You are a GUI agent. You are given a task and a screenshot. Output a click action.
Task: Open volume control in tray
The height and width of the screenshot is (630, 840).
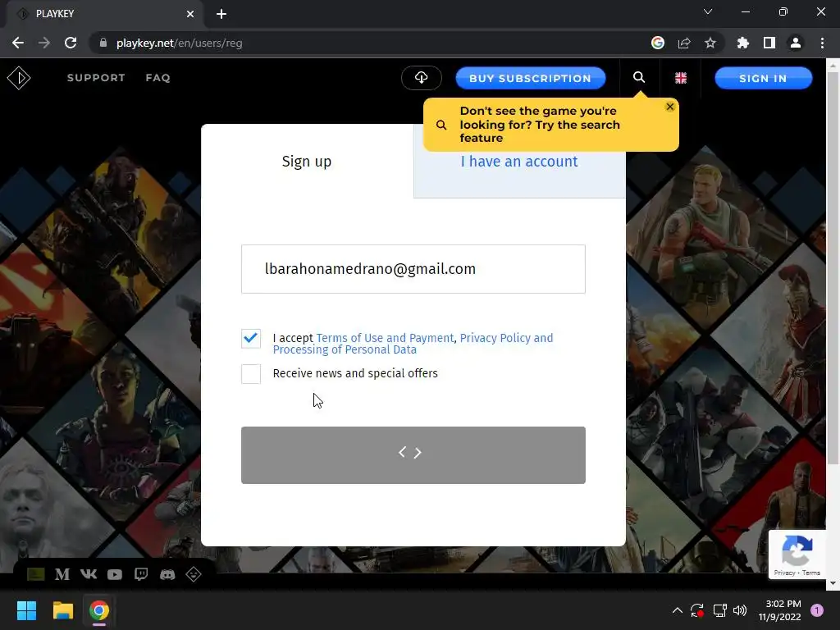[740, 610]
